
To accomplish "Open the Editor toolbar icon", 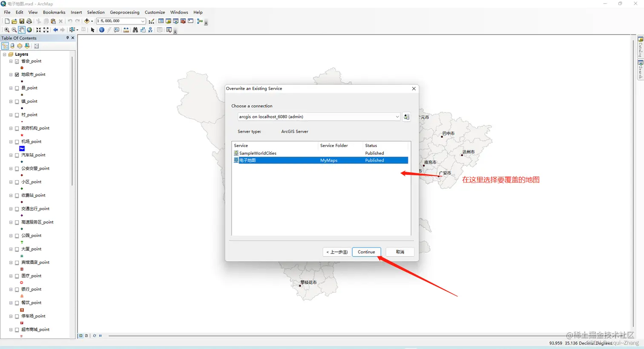I will 151,21.
